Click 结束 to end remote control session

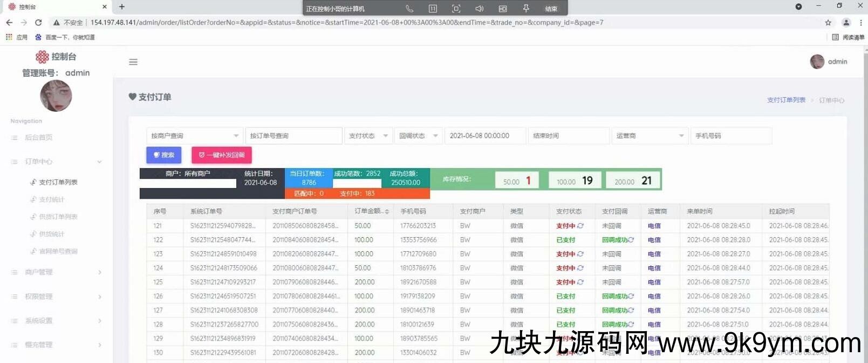[x=551, y=9]
